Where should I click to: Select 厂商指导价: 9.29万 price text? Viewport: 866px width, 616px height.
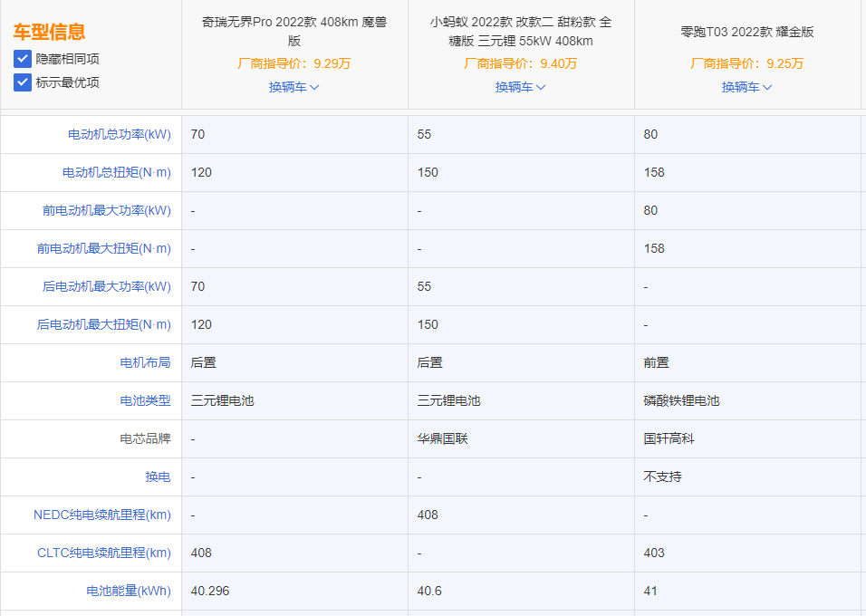point(294,63)
